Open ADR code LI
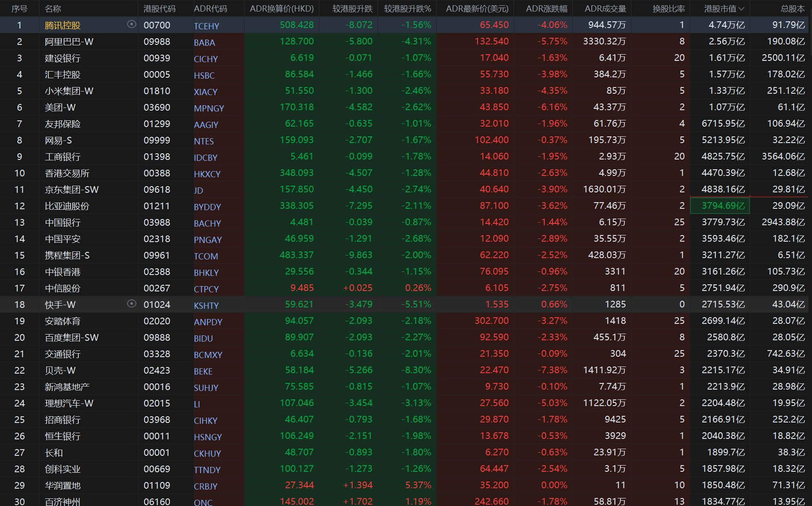812x506 pixels. point(197,404)
